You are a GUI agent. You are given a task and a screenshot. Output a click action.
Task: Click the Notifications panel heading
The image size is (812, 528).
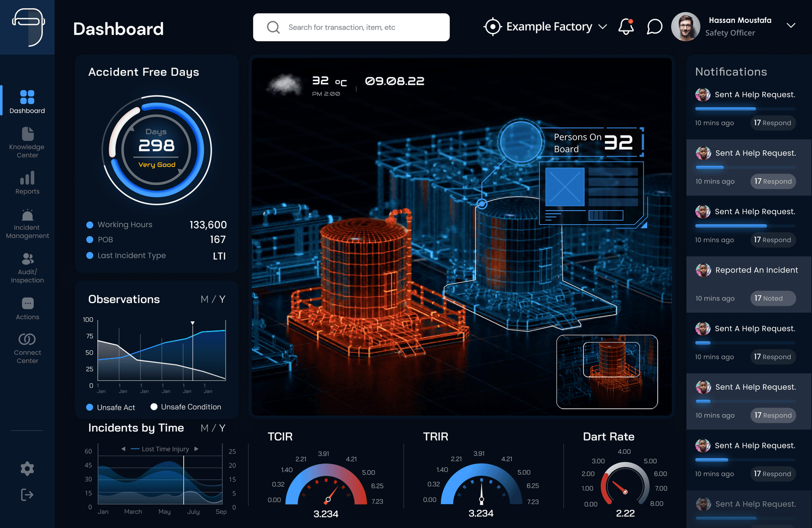point(731,72)
